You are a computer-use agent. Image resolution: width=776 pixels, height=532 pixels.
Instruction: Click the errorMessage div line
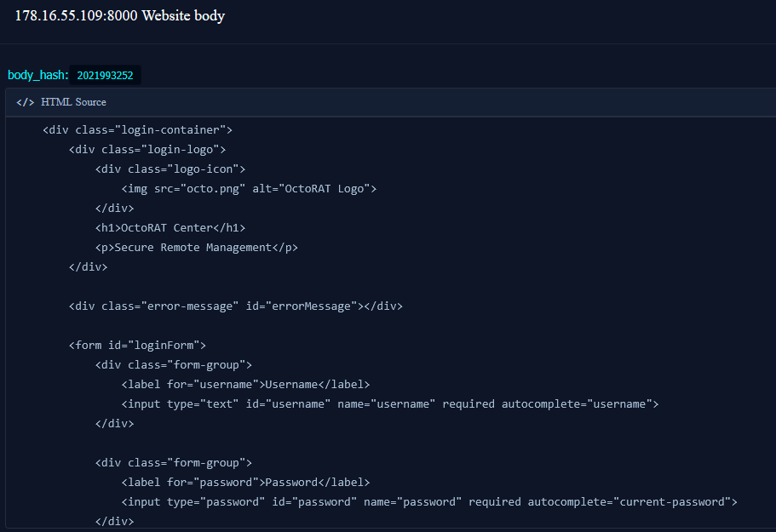(x=234, y=306)
